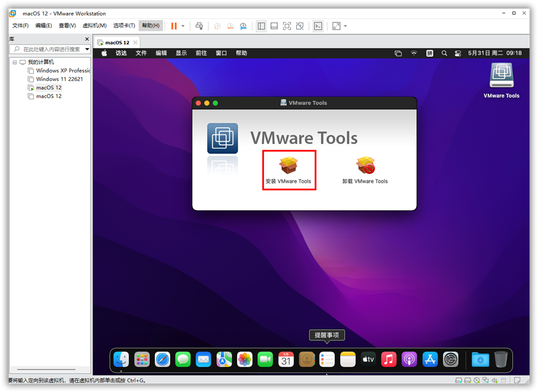Open Spotlight search in the macOS menu bar

(x=444, y=53)
